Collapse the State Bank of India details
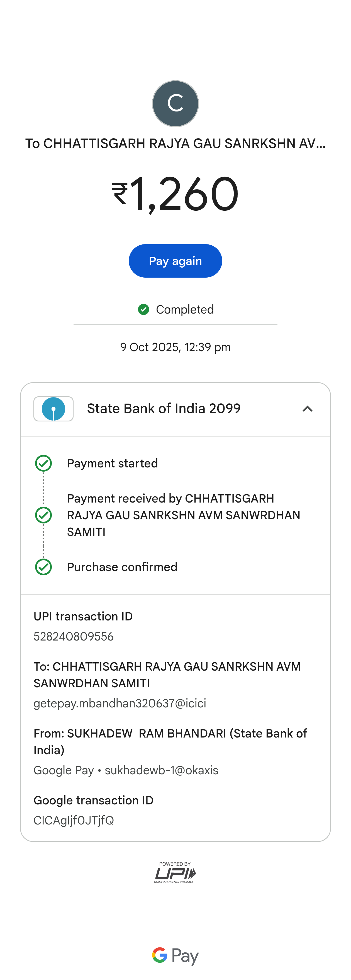351x980 pixels. click(x=307, y=409)
